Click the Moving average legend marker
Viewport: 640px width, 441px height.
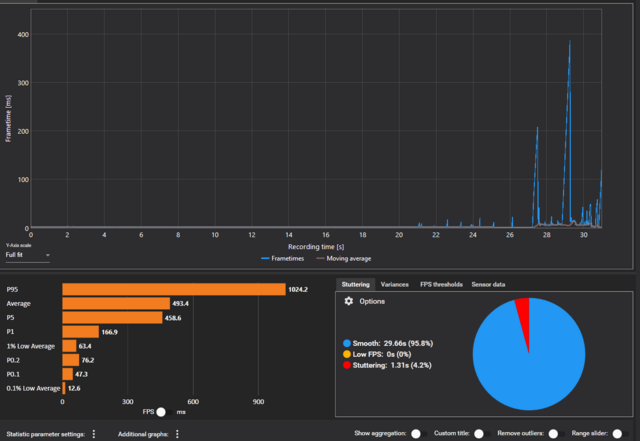click(319, 258)
